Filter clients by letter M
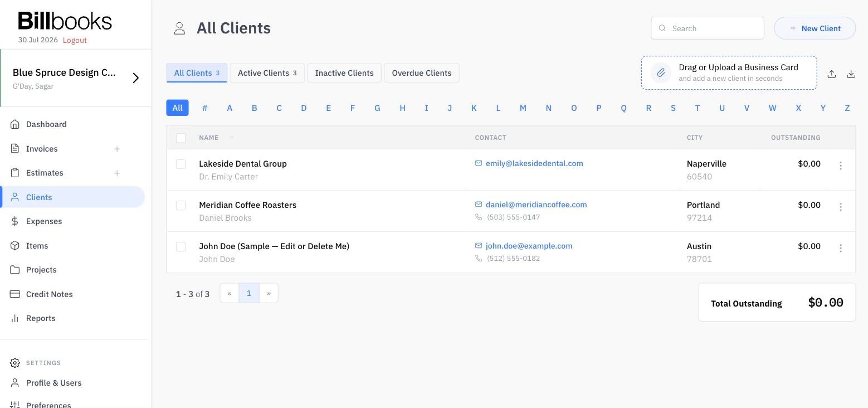The image size is (868, 408). click(523, 108)
